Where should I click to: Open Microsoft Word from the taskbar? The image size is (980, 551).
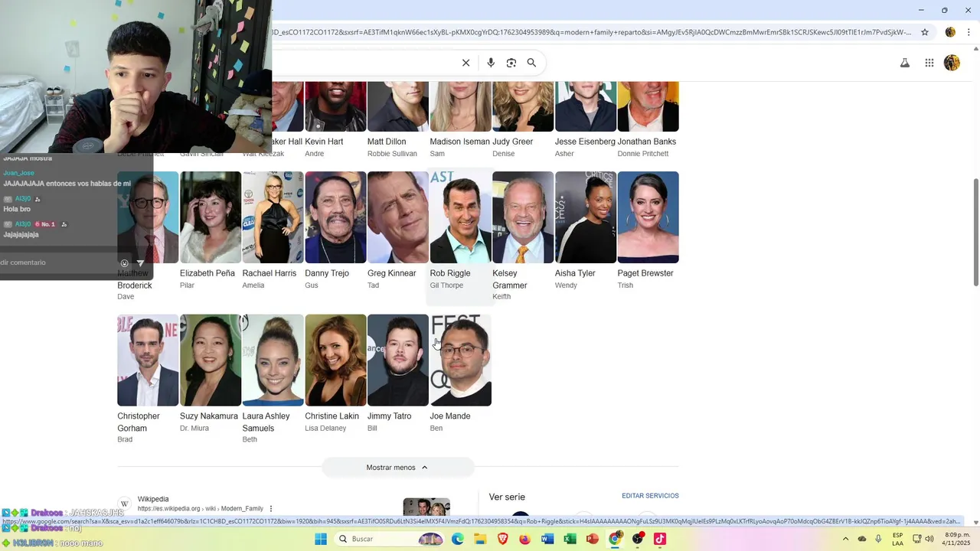coord(547,539)
